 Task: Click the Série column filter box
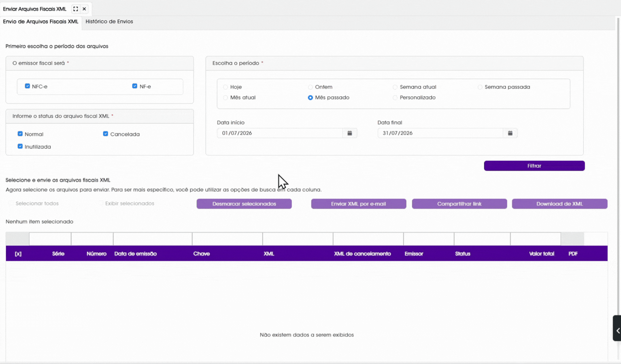(x=50, y=239)
